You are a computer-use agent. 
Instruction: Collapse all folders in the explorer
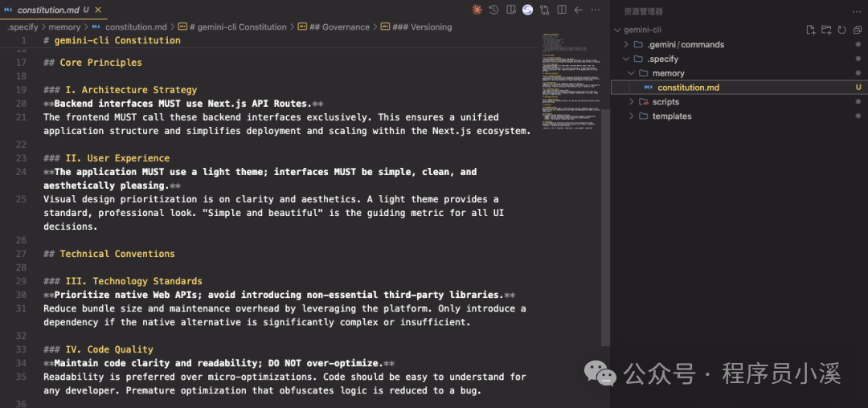point(857,30)
